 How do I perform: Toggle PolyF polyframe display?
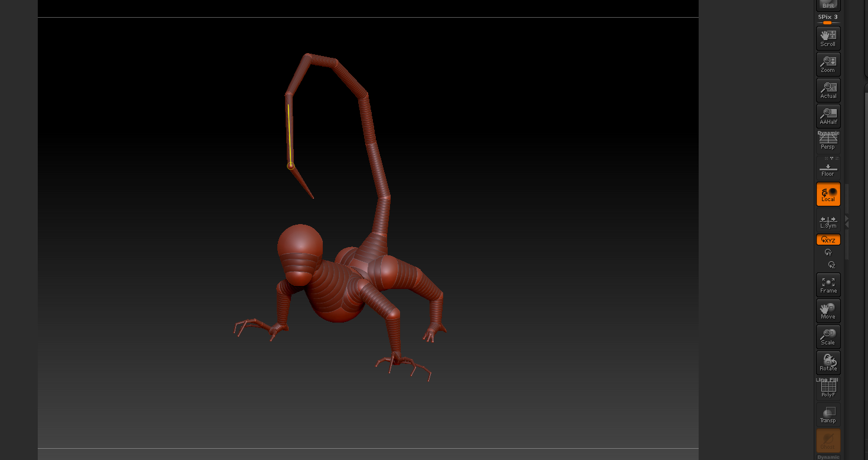click(828, 389)
